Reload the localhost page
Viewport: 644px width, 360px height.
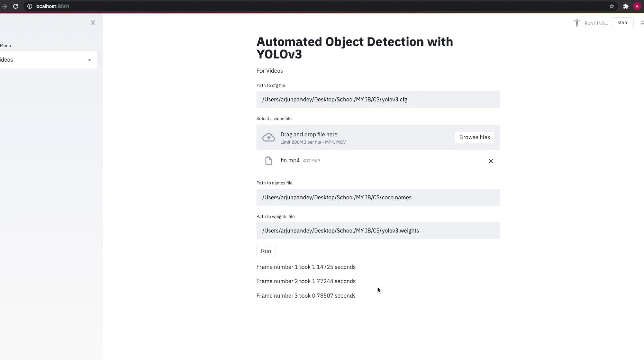(x=16, y=6)
